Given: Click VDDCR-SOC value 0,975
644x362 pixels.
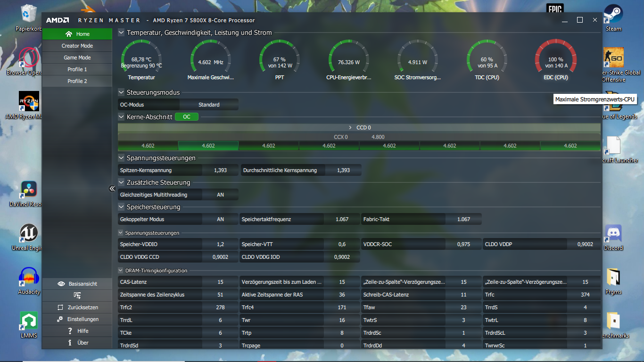Looking at the screenshot, I should pyautogui.click(x=463, y=244).
